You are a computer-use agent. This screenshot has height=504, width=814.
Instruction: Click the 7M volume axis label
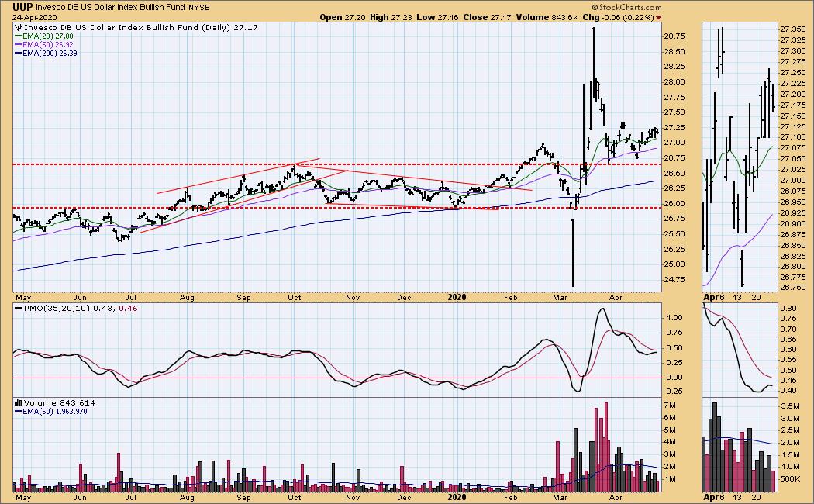[670, 406]
